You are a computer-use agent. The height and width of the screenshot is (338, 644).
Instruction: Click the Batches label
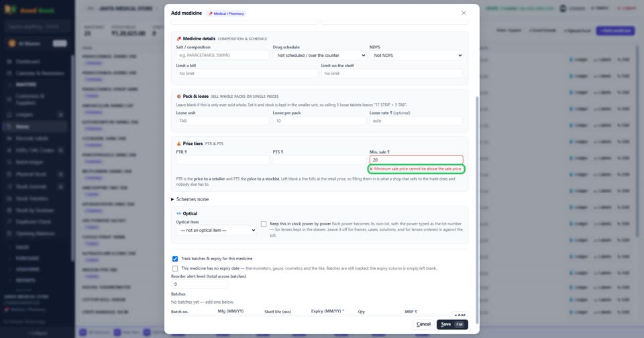(x=178, y=294)
